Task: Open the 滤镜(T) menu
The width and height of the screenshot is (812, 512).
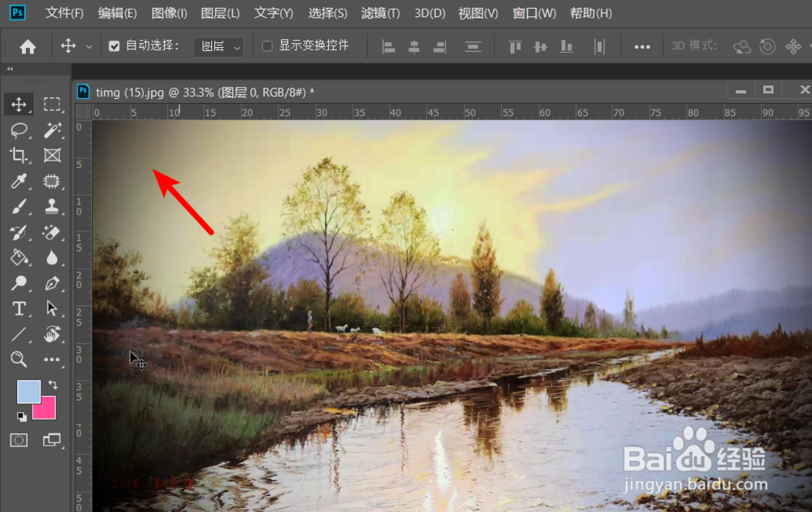Action: [381, 13]
